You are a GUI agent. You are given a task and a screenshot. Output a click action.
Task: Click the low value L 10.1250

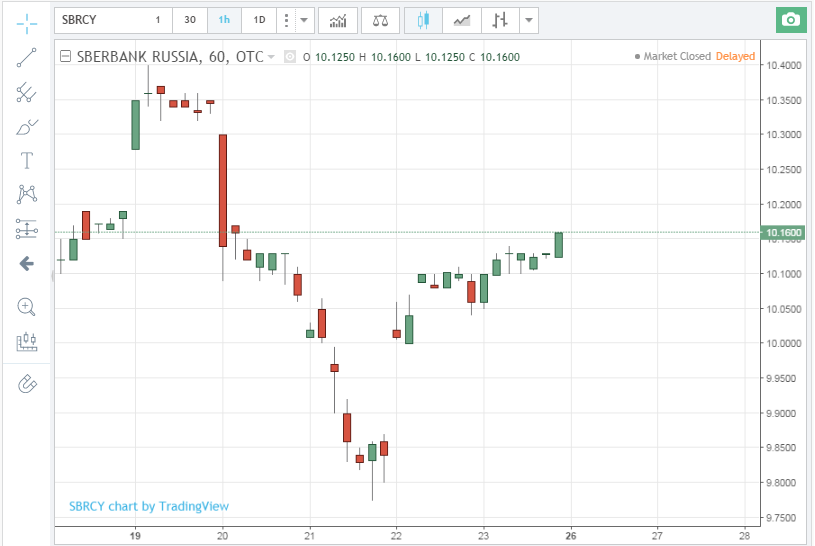coord(440,57)
